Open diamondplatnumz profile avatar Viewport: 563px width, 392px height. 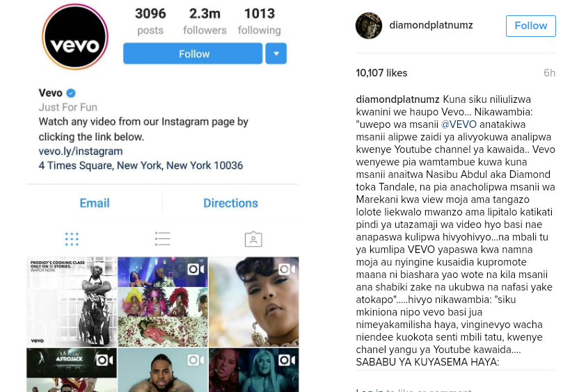[x=369, y=26]
